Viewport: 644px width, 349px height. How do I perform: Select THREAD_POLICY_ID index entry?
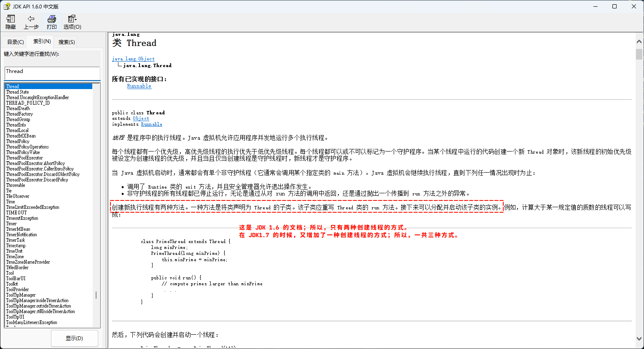pos(28,103)
